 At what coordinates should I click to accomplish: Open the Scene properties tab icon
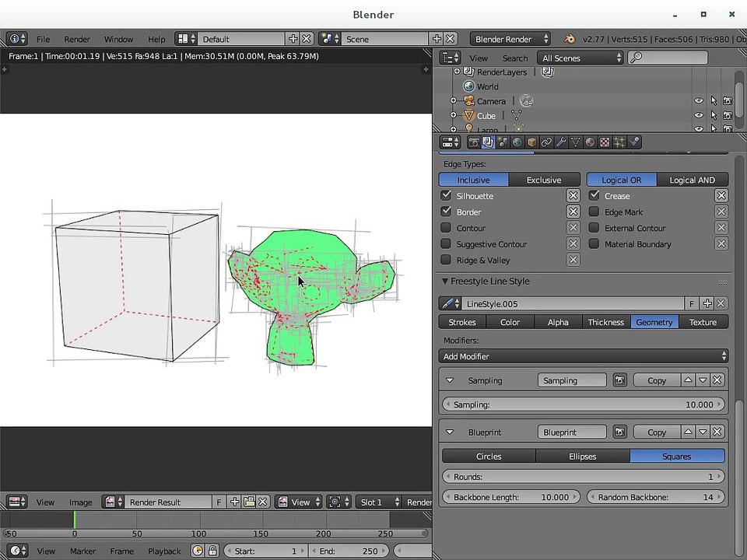click(503, 142)
